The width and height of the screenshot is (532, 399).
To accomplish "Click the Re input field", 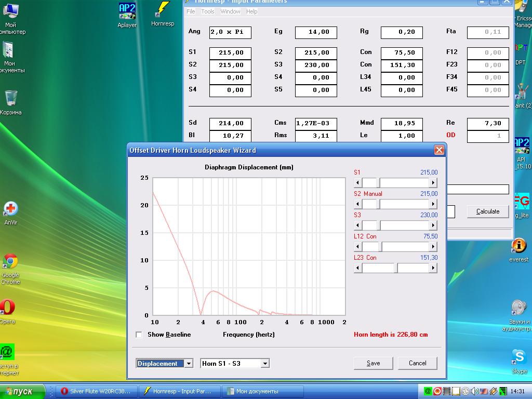I will tap(488, 124).
